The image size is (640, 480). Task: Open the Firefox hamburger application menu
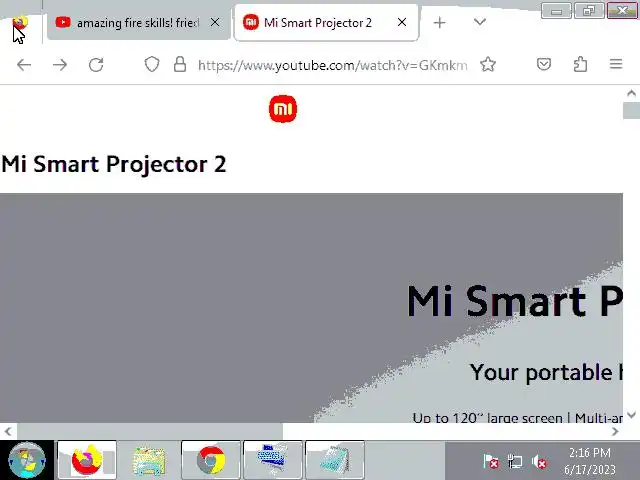pyautogui.click(x=616, y=64)
